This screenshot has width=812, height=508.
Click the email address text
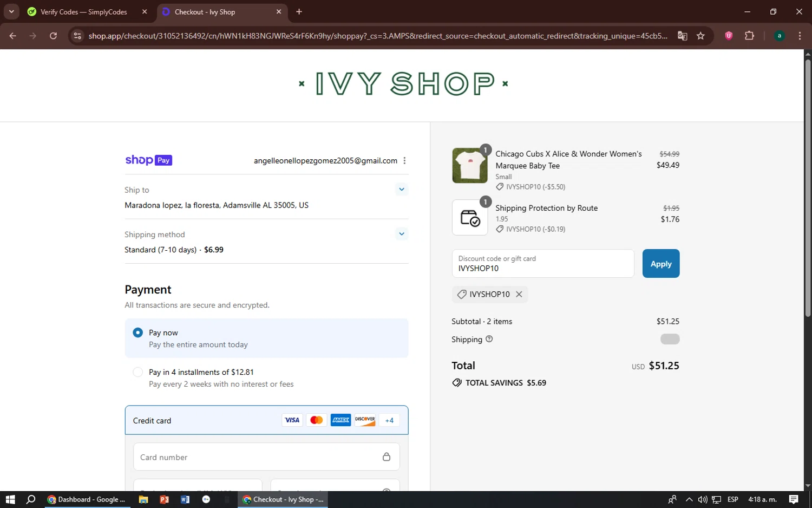325,161
